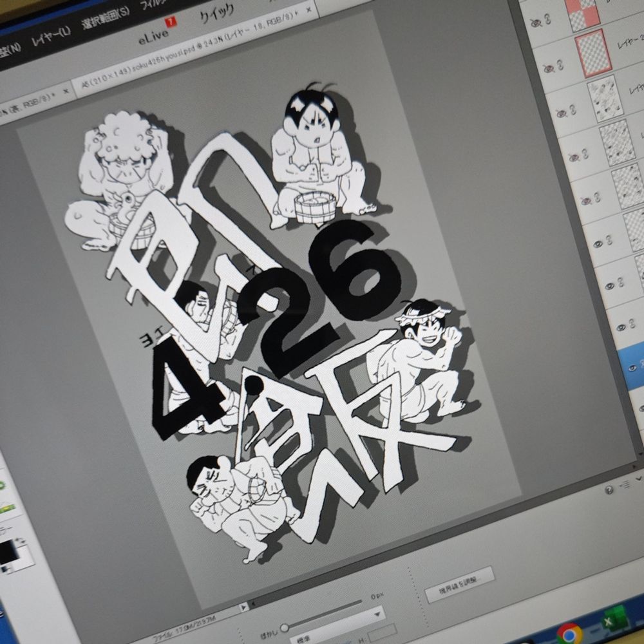Viewport: 644px width, 644px height.
Task: Adjust the ぼかし slider handle
Action: pyautogui.click(x=284, y=627)
